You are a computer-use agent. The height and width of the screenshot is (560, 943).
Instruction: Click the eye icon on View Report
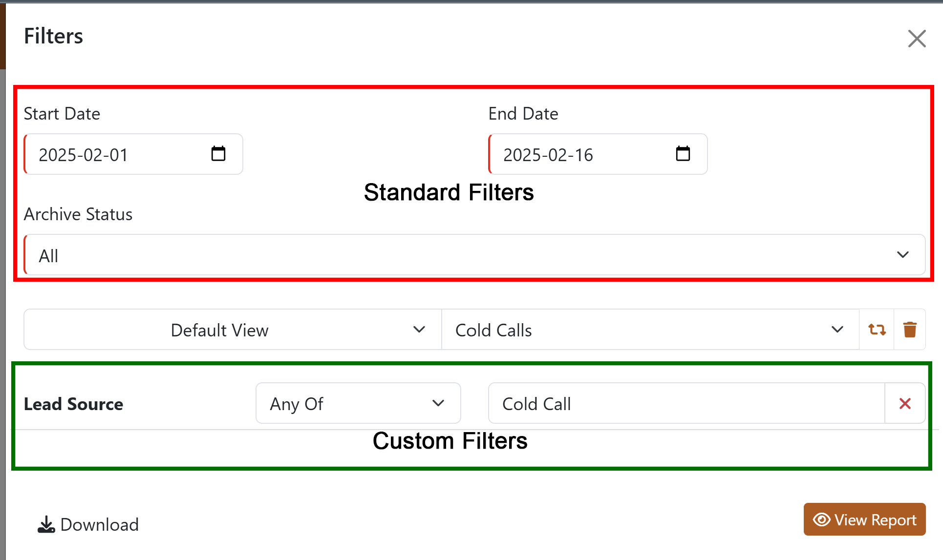821,520
